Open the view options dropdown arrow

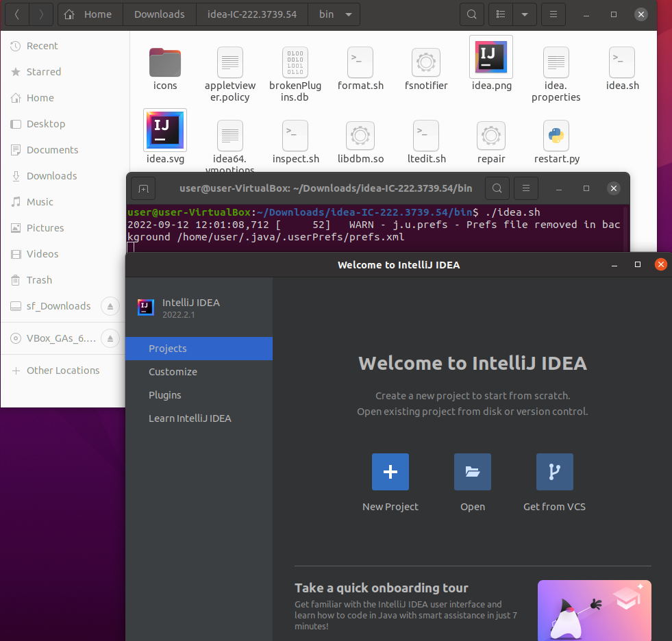pyautogui.click(x=524, y=14)
